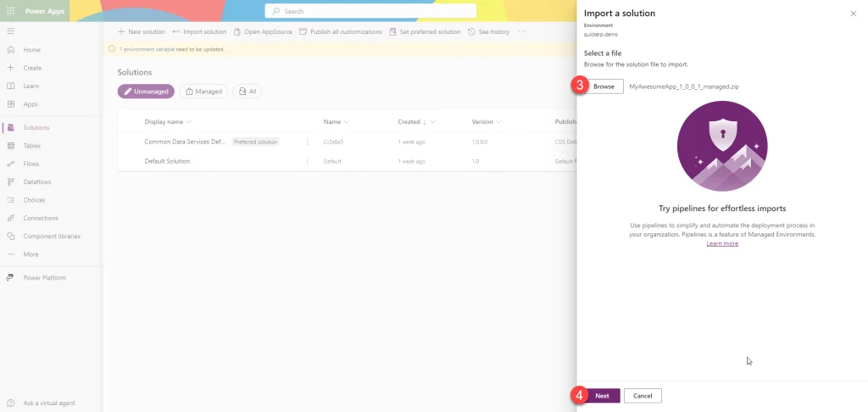Viewport: 868px width, 412px height.
Task: Click Import solution in command bar
Action: [199, 31]
